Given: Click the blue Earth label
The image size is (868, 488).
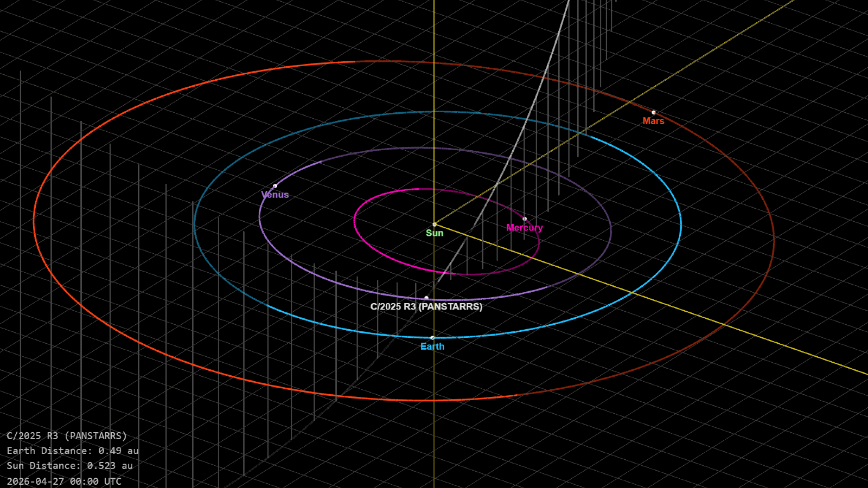Looking at the screenshot, I should tap(432, 346).
